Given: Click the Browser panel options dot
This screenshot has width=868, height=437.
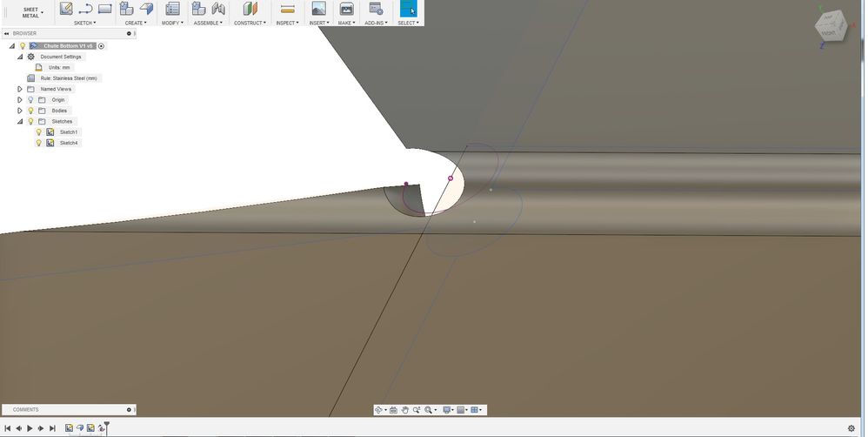Looking at the screenshot, I should 129,33.
